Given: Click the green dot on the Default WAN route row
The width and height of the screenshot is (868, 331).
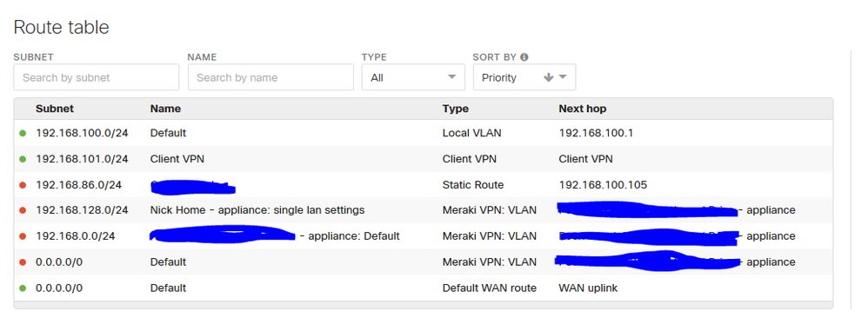Looking at the screenshot, I should [23, 288].
